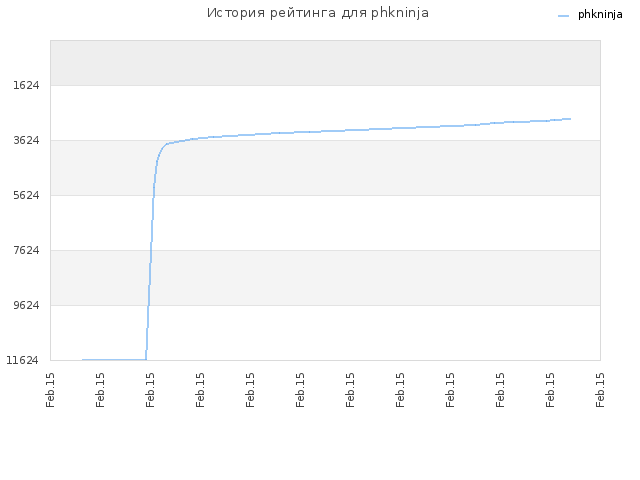The height and width of the screenshot is (480, 640).
Task: Click the curve bend where the line flattens below 3624
Action: (x=162, y=148)
